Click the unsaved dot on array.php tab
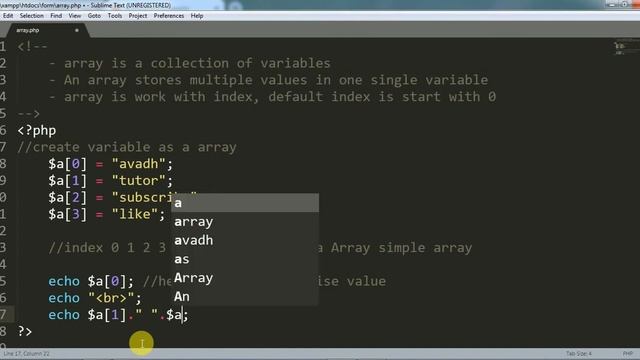 pos(77,30)
